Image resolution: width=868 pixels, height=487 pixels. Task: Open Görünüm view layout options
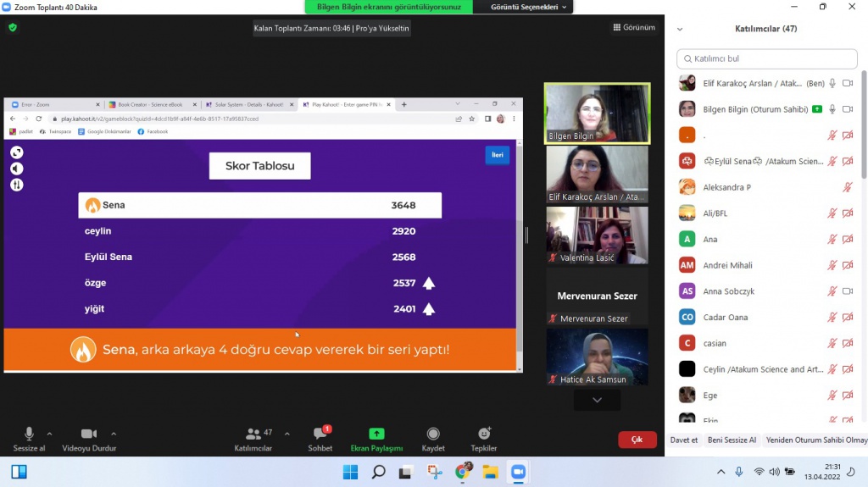tap(634, 27)
